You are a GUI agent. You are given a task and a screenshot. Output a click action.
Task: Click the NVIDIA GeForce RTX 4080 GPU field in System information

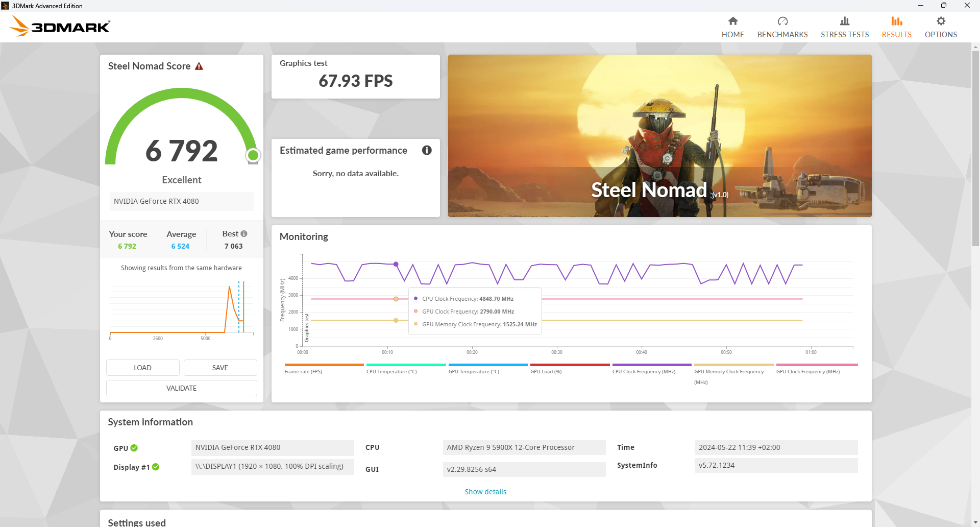tap(273, 448)
